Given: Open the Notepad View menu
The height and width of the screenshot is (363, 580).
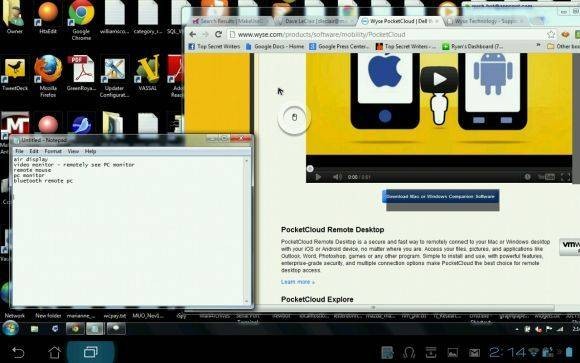Looking at the screenshot, I should (x=73, y=151).
